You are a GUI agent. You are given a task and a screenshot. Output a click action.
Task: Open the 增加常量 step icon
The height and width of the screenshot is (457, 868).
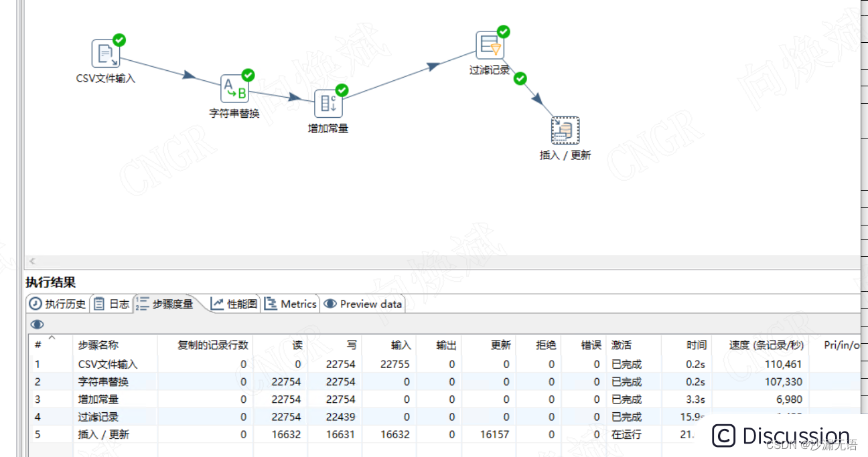[328, 104]
